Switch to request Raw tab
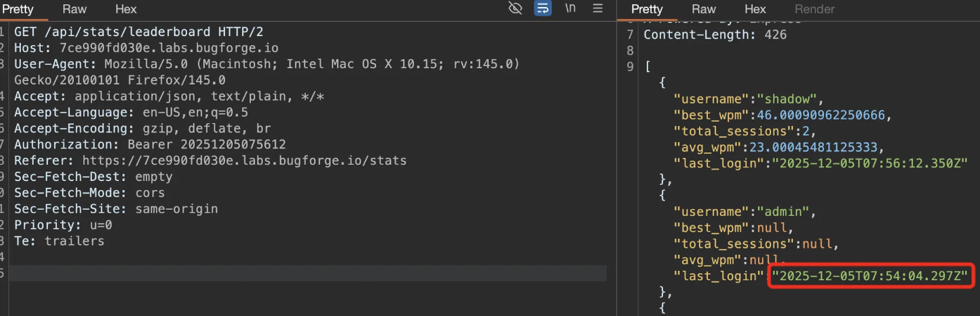980x316 pixels. point(75,9)
